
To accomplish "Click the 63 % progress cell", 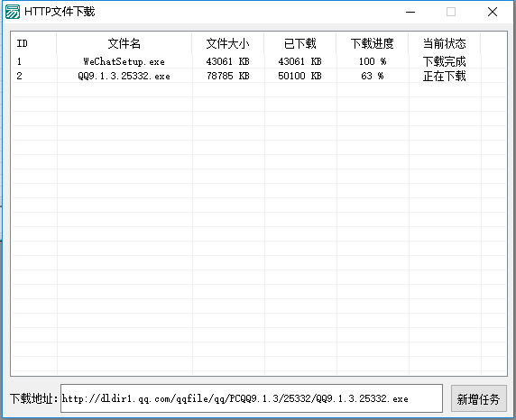I will click(x=373, y=76).
